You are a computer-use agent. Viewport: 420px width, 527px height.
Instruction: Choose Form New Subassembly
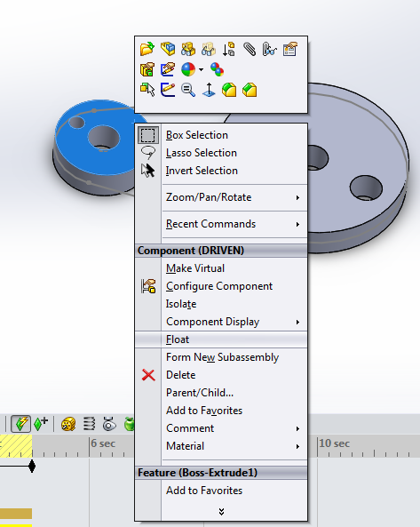(x=221, y=357)
